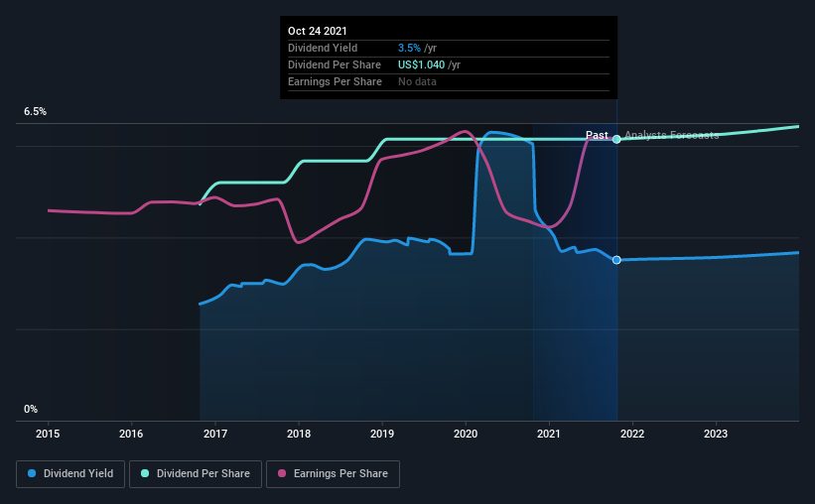Click the 2022 x-axis label
815x504 pixels.
pyautogui.click(x=632, y=434)
